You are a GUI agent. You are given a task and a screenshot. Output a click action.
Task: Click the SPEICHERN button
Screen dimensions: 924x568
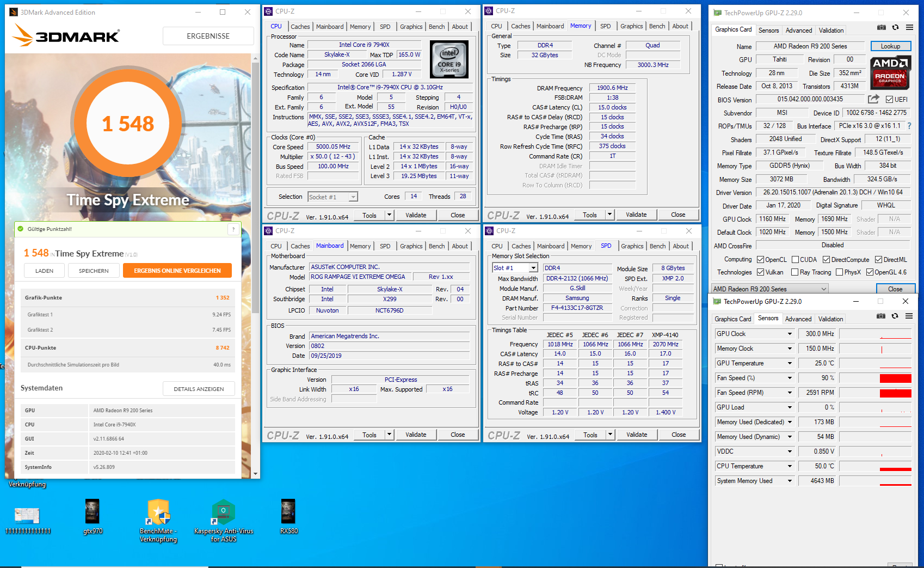click(94, 271)
